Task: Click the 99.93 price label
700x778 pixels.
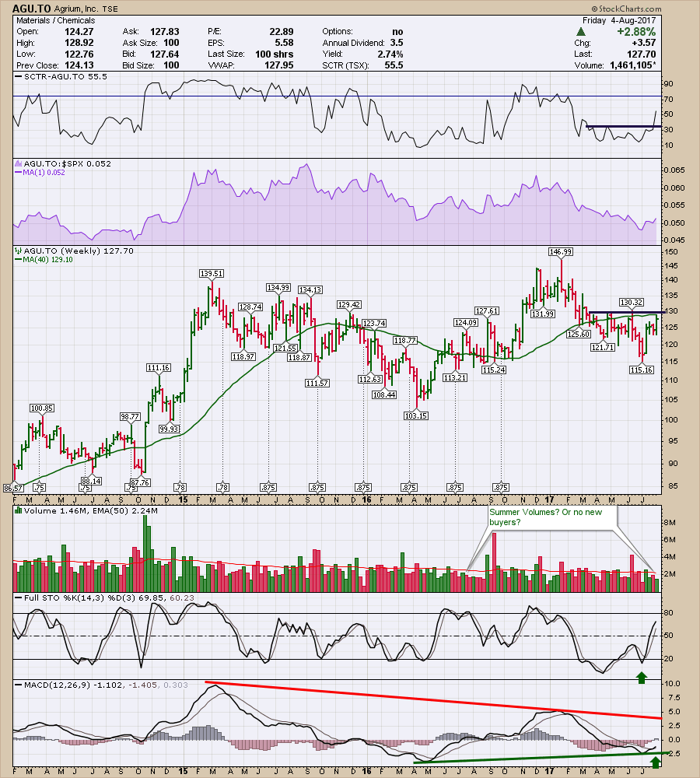Action: (x=170, y=429)
